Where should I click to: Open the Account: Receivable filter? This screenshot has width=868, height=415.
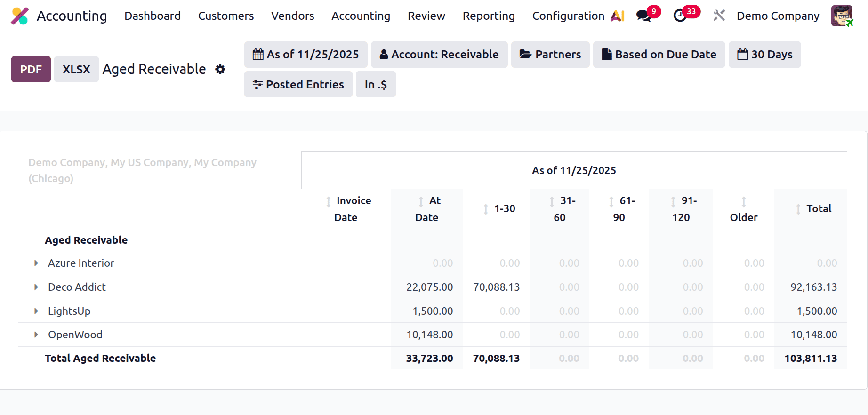(x=439, y=55)
